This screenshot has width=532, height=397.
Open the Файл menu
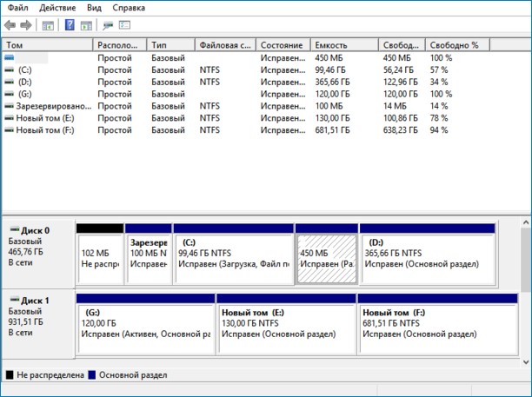pyautogui.click(x=19, y=7)
